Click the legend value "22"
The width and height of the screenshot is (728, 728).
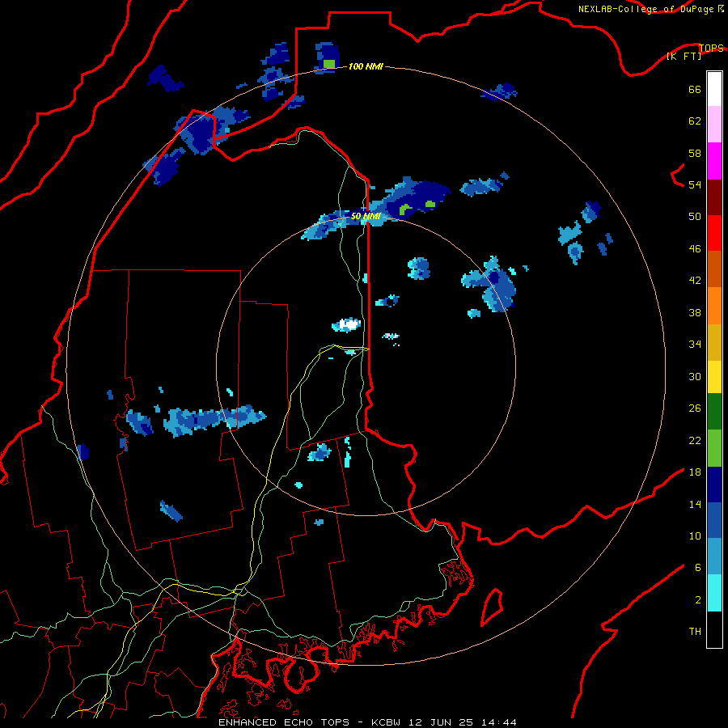[695, 440]
